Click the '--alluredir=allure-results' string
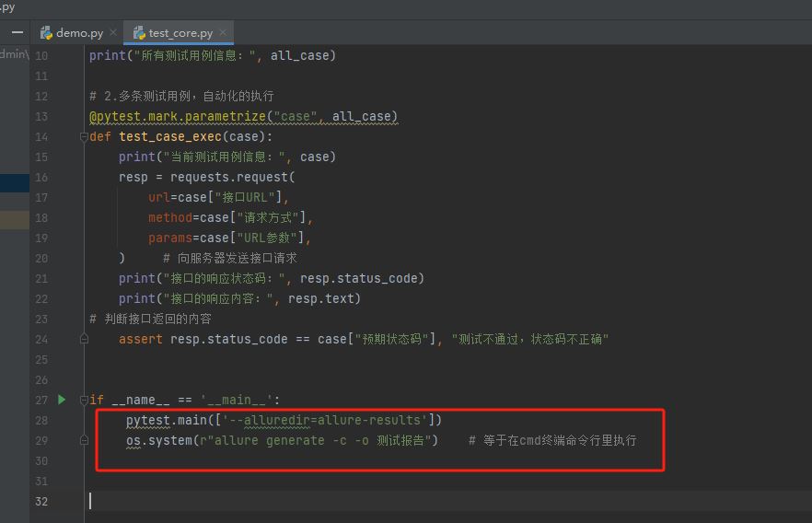This screenshot has width=812, height=523. pos(325,420)
